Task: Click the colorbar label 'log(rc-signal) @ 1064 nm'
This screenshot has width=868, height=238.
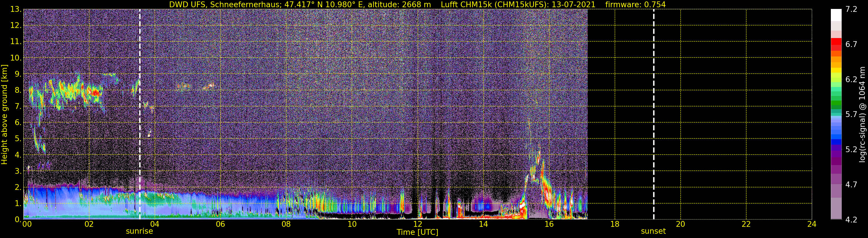Action: [x=862, y=114]
